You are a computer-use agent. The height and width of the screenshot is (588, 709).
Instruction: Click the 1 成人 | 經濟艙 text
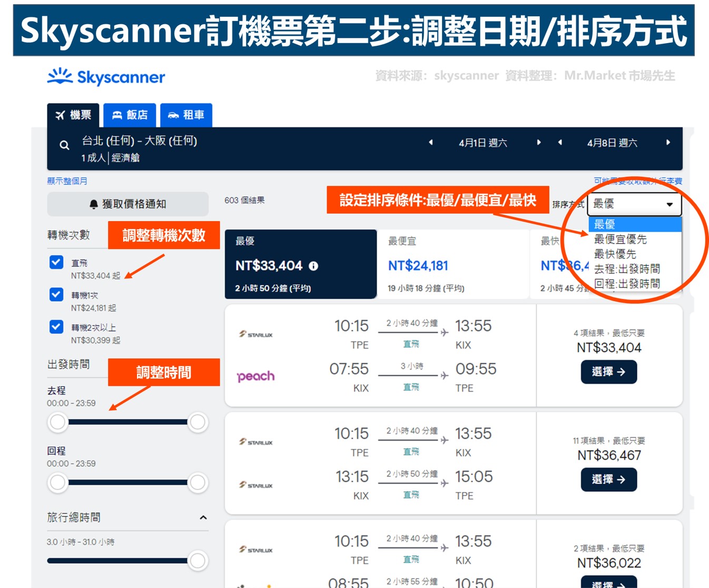coord(110,158)
